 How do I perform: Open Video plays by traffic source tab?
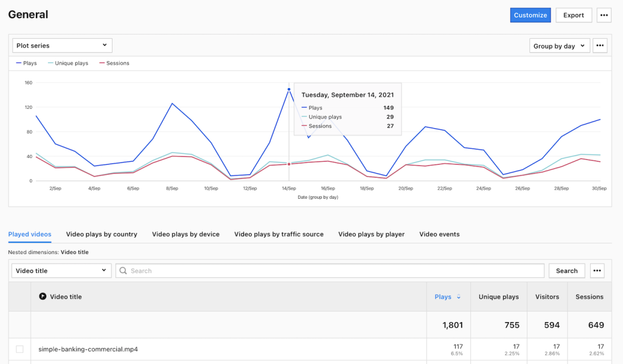coord(279,234)
